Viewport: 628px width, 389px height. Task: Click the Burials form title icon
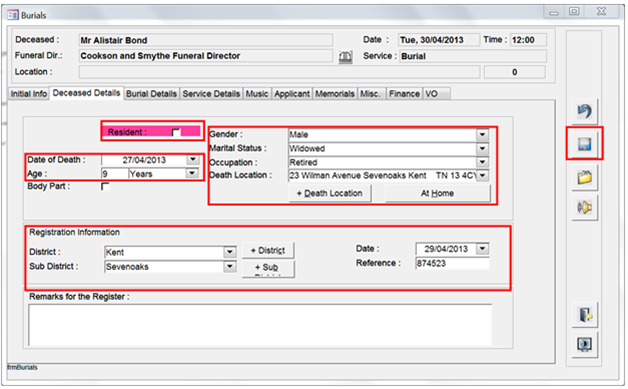coord(13,15)
